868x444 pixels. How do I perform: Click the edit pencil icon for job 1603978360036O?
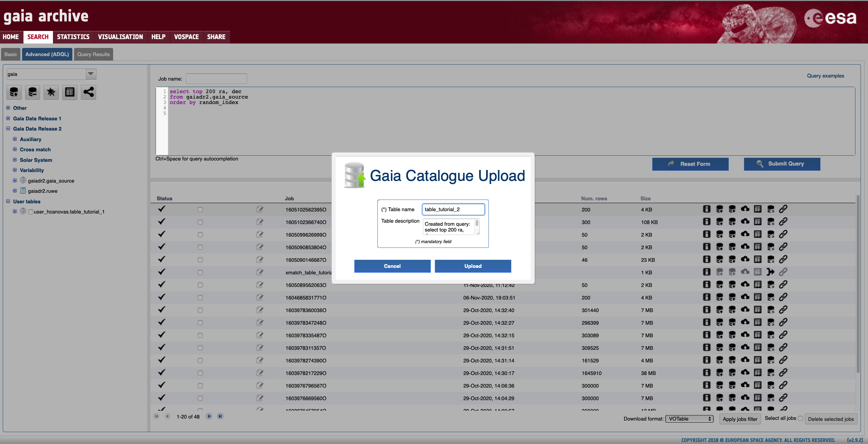[x=260, y=310]
